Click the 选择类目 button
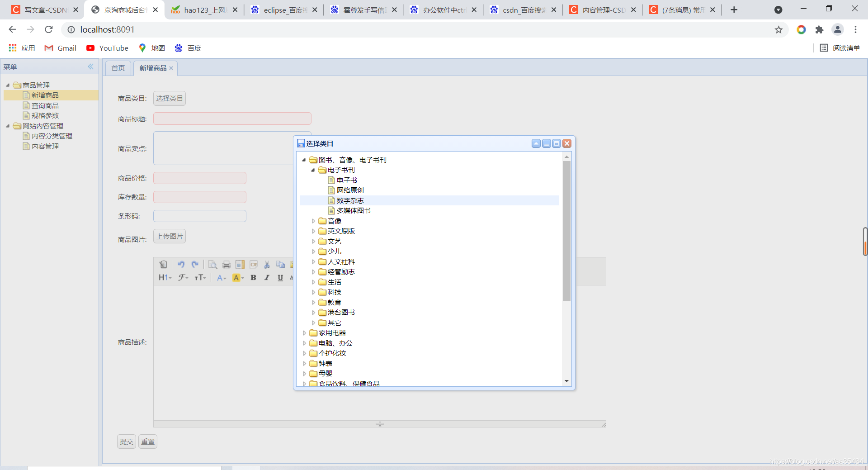868x470 pixels. point(170,98)
